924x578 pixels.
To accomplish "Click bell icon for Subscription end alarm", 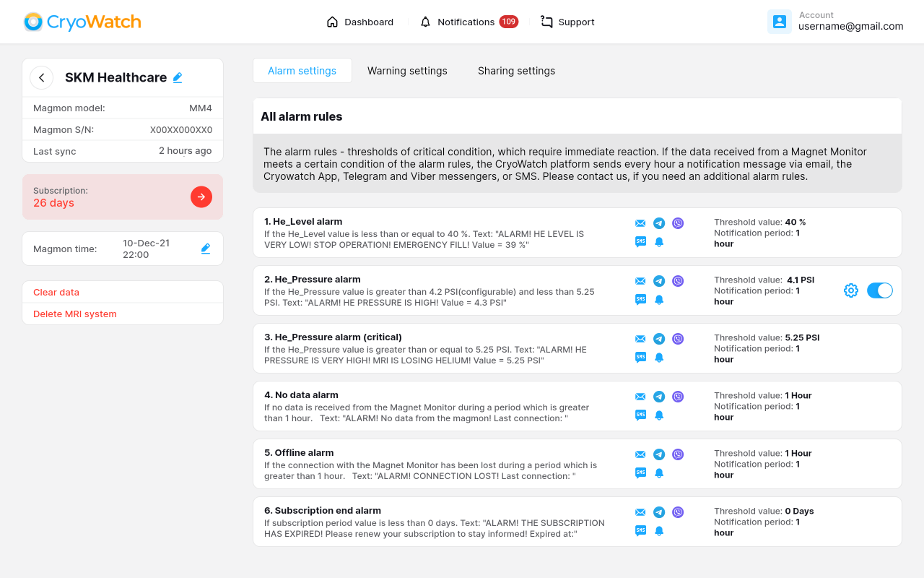I will pos(659,531).
